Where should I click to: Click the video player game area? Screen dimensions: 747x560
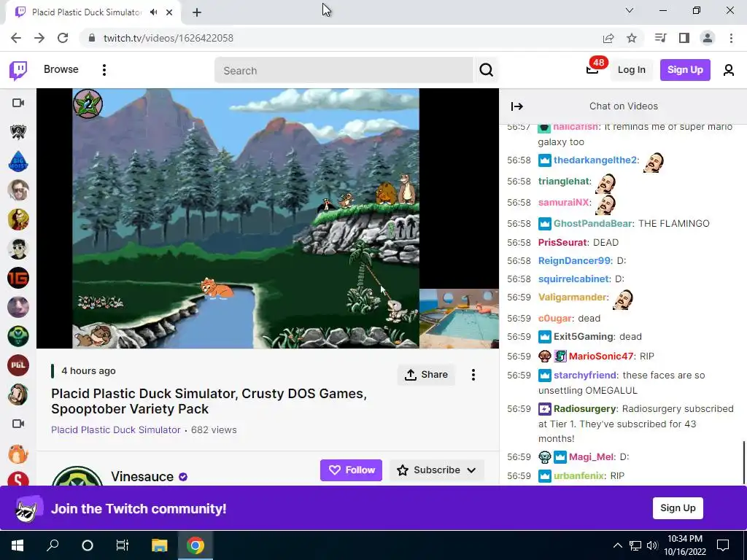pyautogui.click(x=246, y=219)
